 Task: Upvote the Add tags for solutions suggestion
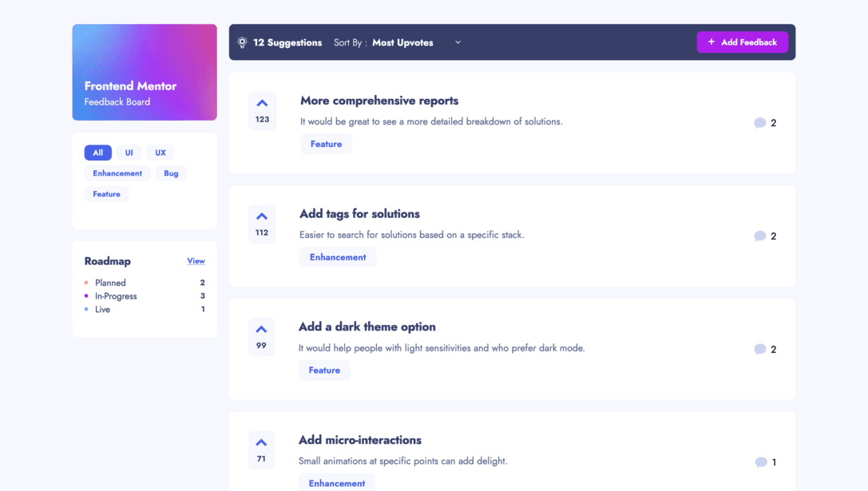(262, 224)
